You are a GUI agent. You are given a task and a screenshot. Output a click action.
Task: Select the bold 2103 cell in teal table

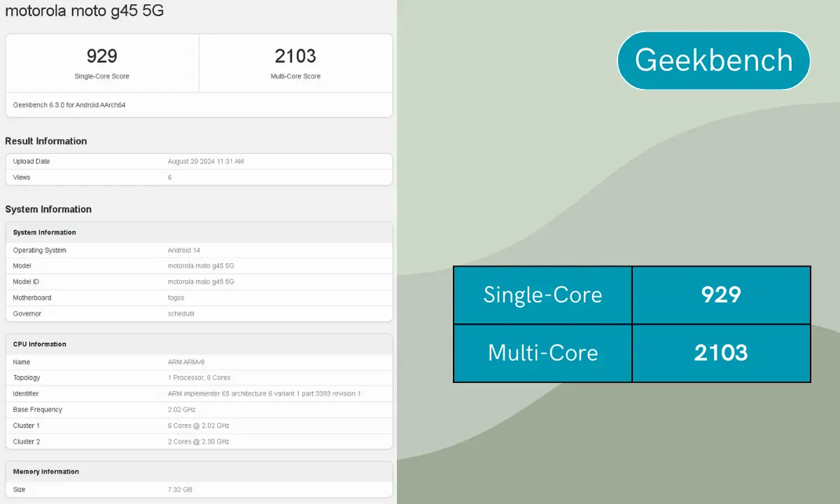click(x=721, y=353)
